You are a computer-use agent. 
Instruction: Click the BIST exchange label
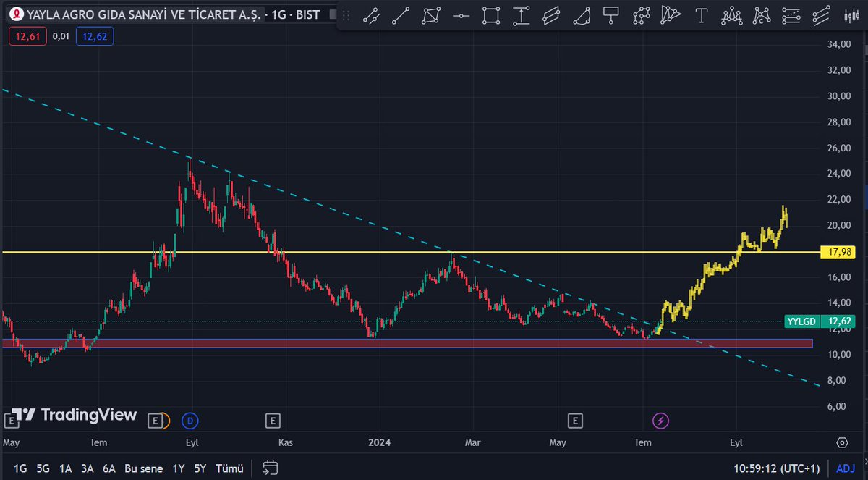point(307,14)
